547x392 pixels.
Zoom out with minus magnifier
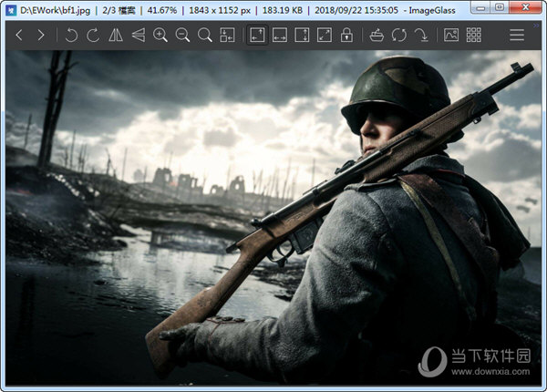(182, 35)
